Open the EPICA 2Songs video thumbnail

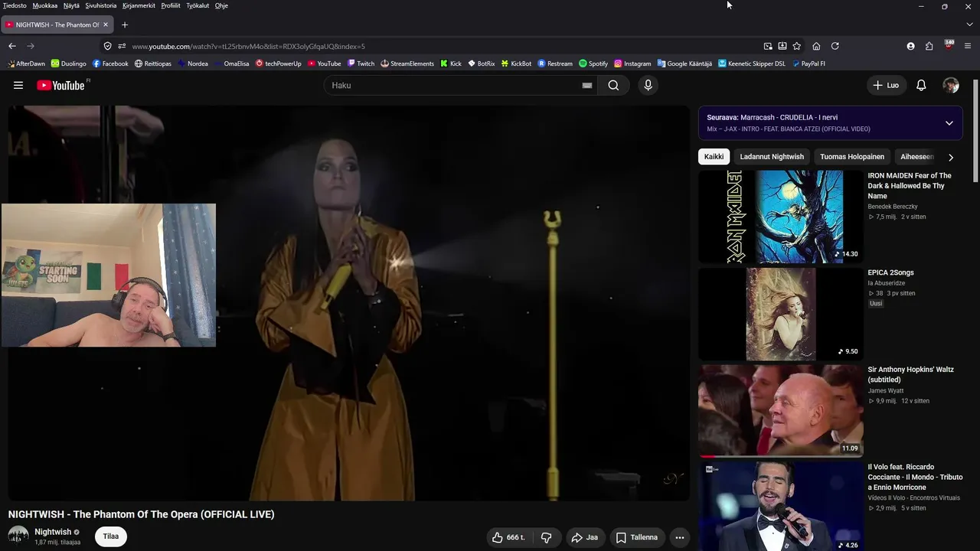pos(781,314)
